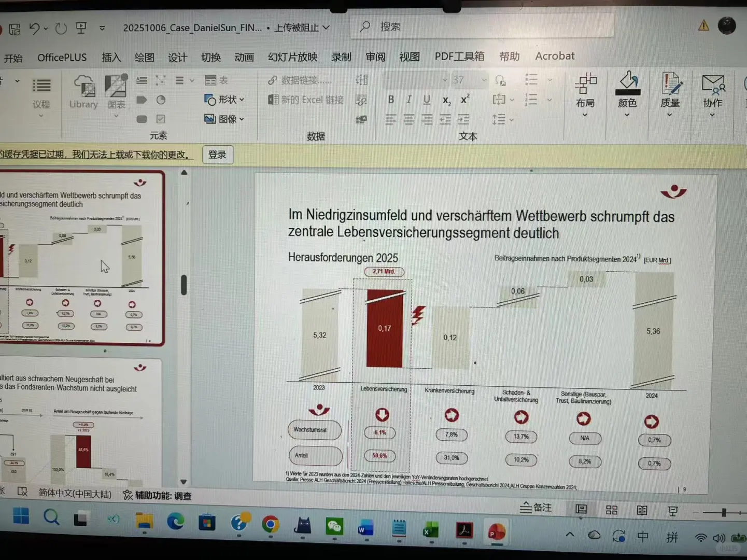Open Word from the taskbar
The height and width of the screenshot is (560, 747).
(x=366, y=527)
